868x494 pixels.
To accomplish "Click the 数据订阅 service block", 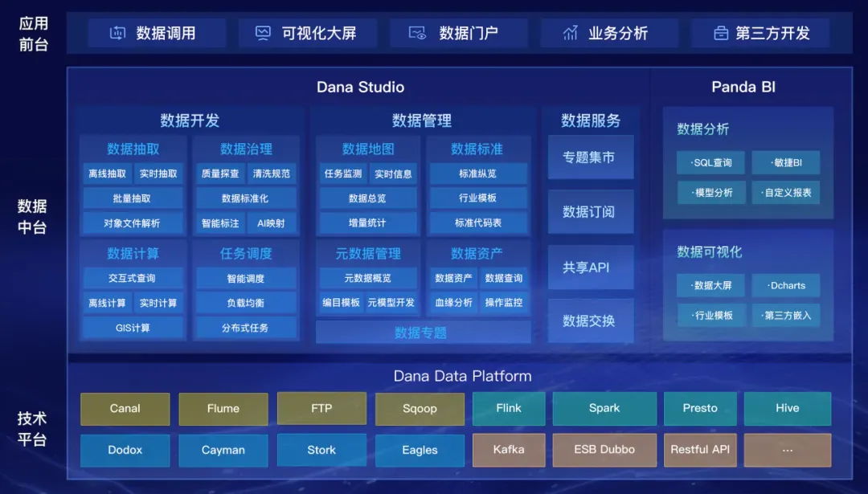I will pyautogui.click(x=591, y=212).
